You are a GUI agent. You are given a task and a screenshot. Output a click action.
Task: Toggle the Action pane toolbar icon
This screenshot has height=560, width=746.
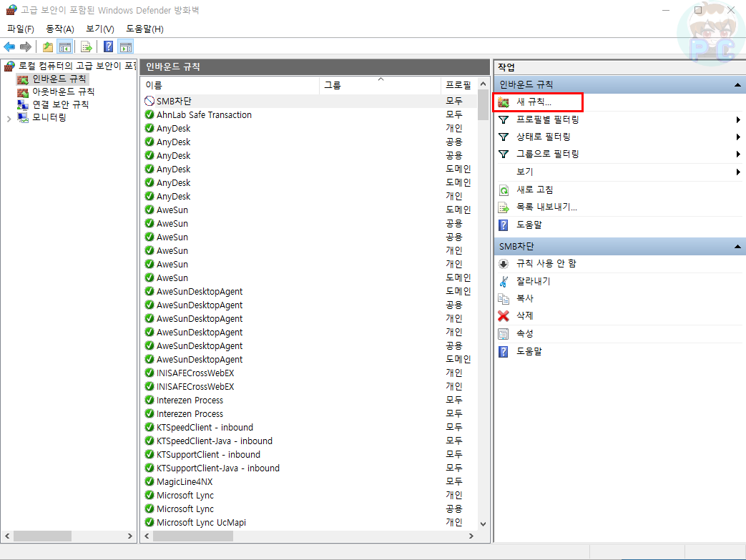[x=126, y=46]
